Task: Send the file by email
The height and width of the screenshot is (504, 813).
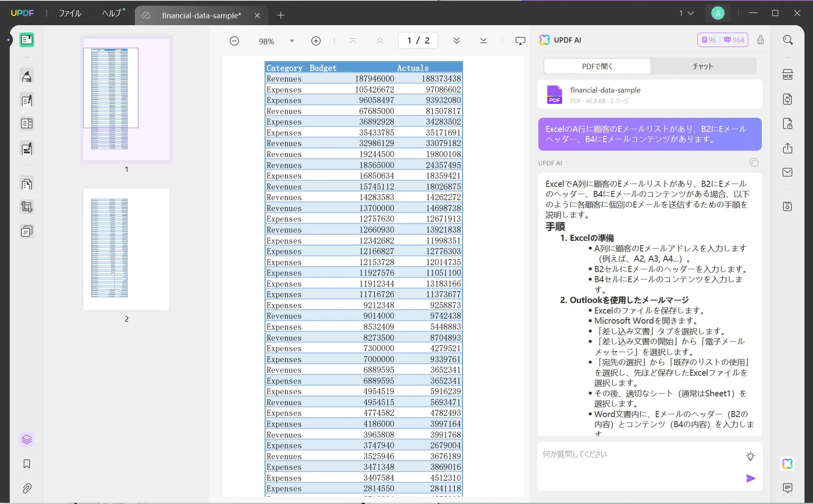Action: 787,172
